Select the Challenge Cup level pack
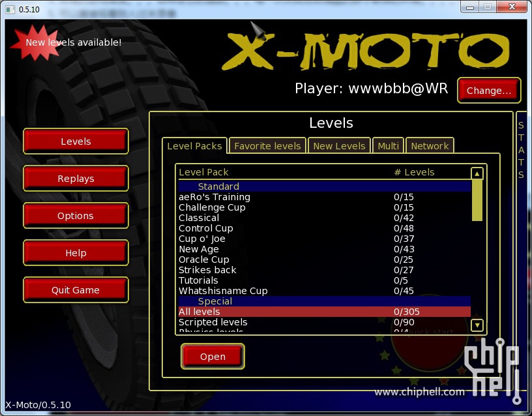This screenshot has height=416, width=532. 325,207
